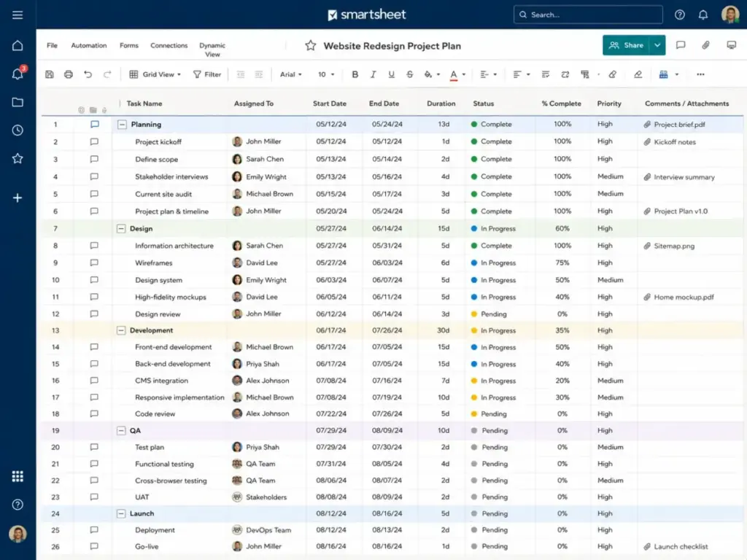Collapse the QA section
747x560 pixels.
pos(121,430)
